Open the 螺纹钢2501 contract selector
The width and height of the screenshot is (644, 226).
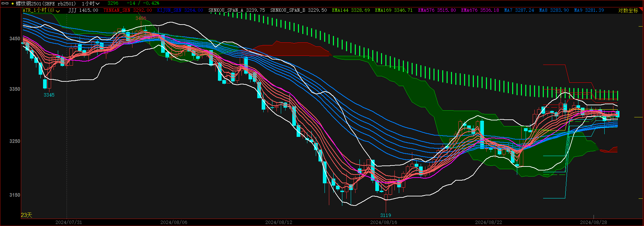tap(46, 3)
